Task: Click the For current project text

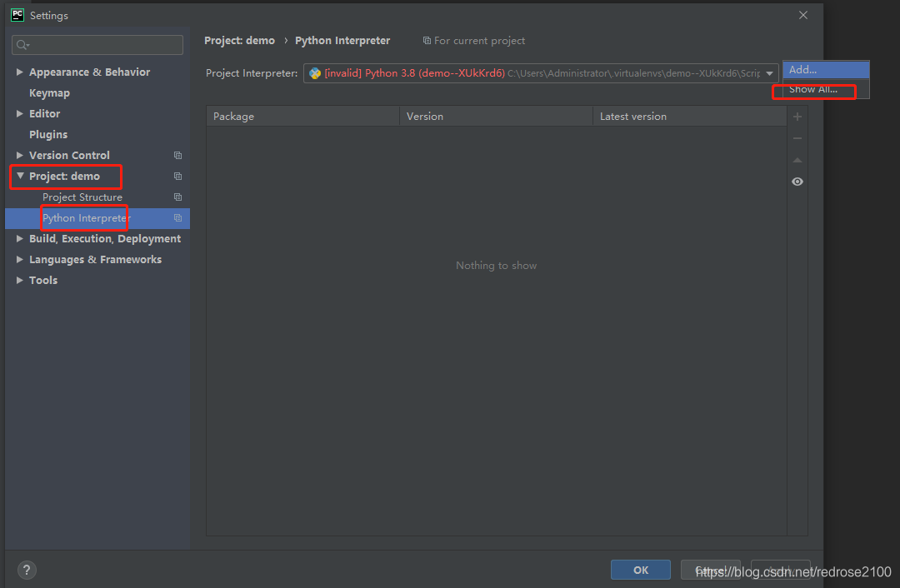Action: 479,41
